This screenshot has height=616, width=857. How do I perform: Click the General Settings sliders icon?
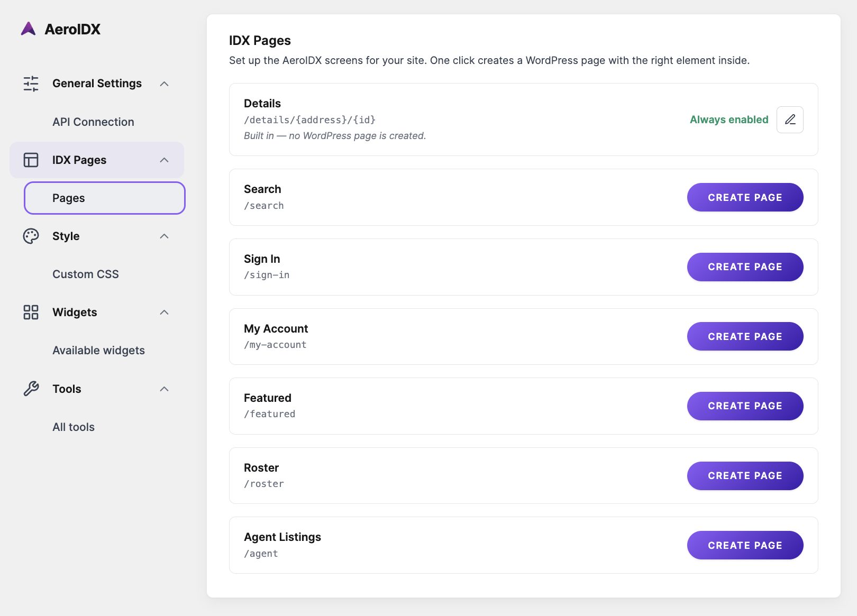pos(31,84)
